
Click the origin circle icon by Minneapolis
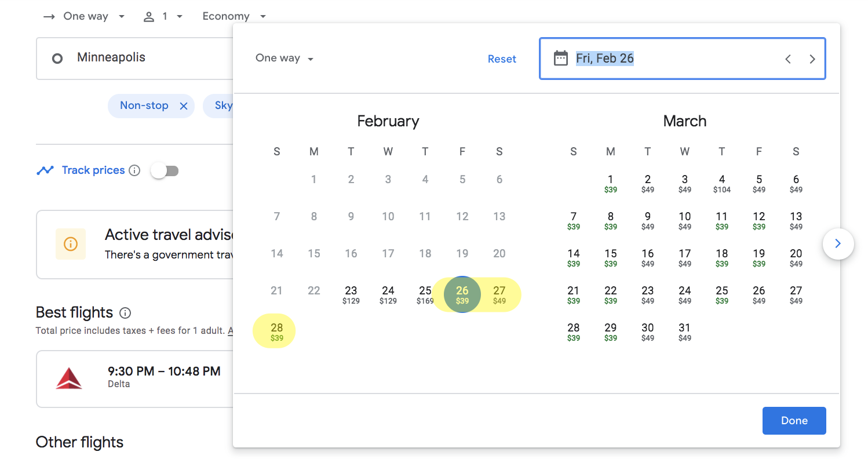[57, 58]
